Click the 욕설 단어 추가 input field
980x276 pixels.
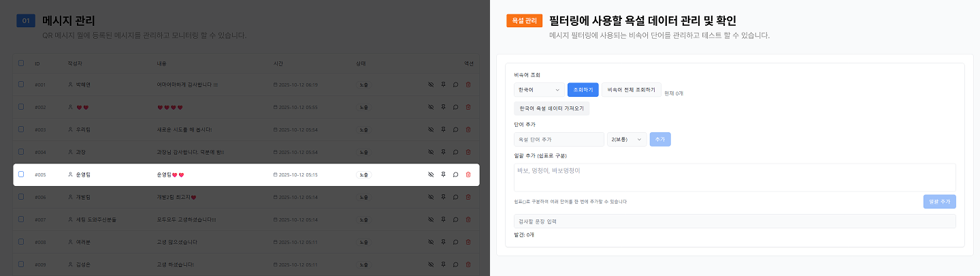click(x=559, y=139)
